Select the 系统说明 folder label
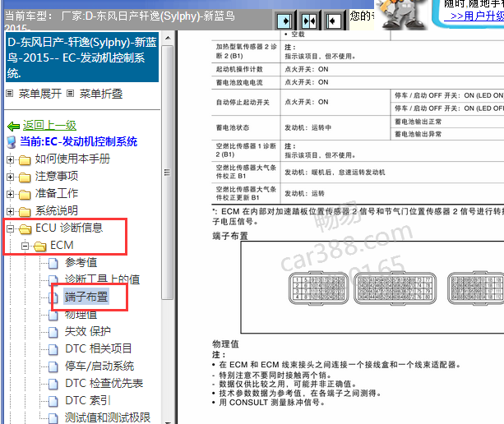Viewport: 504px width, 424px height. pyautogui.click(x=57, y=210)
